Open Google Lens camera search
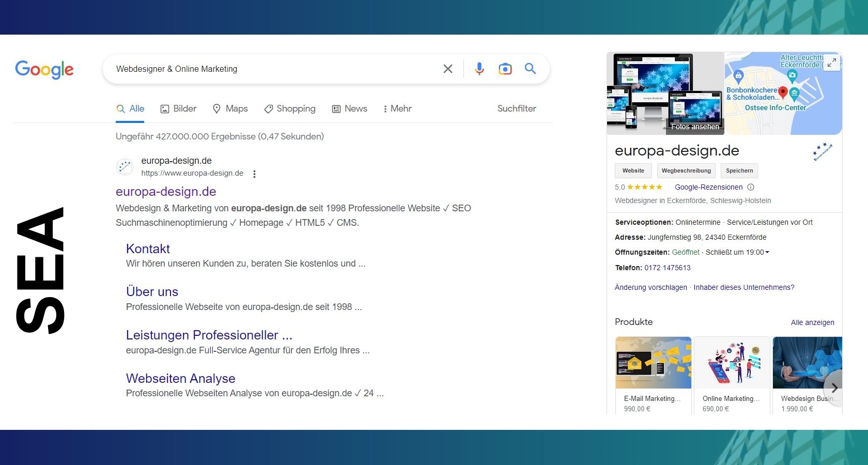The height and width of the screenshot is (465, 868). click(505, 69)
